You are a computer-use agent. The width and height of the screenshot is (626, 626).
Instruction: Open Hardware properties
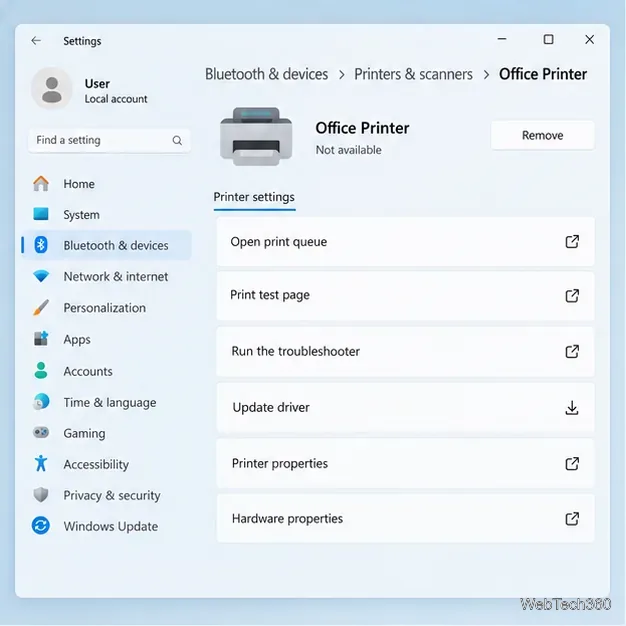click(x=405, y=519)
